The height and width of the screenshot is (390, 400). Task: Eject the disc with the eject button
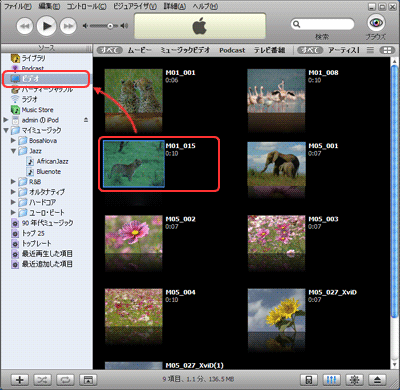click(x=377, y=380)
